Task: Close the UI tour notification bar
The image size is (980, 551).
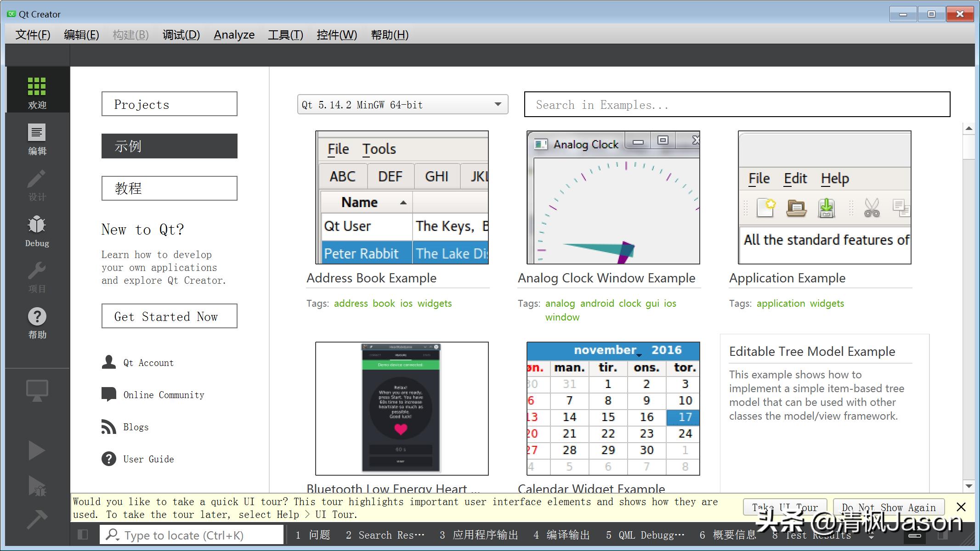Action: 961,507
